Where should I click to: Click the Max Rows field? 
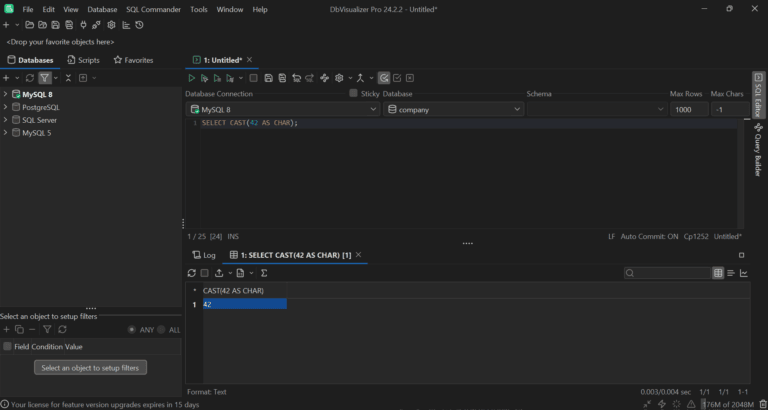(x=689, y=110)
